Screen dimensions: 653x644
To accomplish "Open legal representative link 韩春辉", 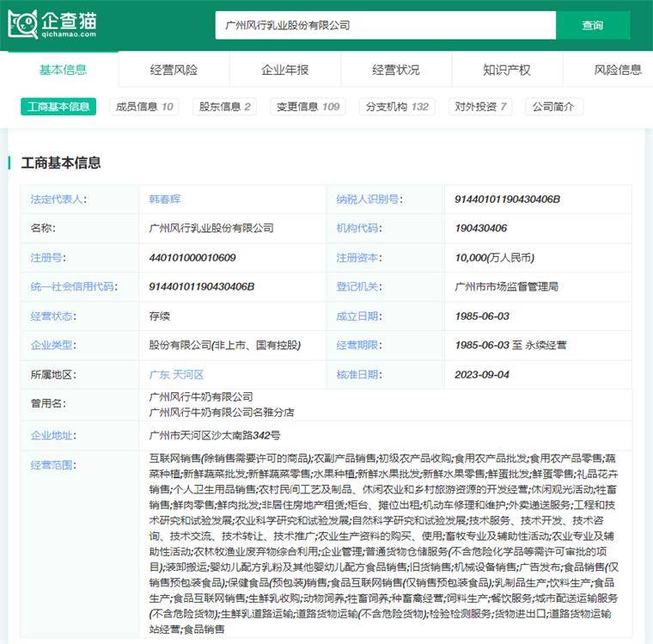I will pos(164,199).
